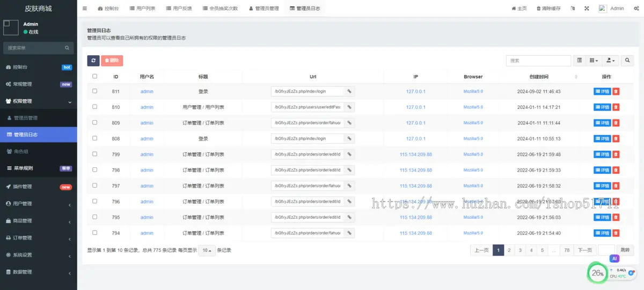Check the box for row ID 794

pos(95,233)
